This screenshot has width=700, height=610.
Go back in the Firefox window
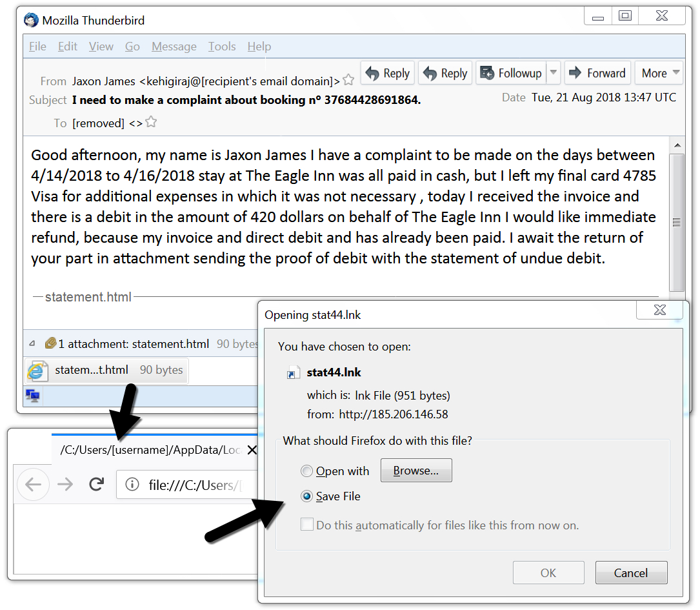tap(33, 484)
